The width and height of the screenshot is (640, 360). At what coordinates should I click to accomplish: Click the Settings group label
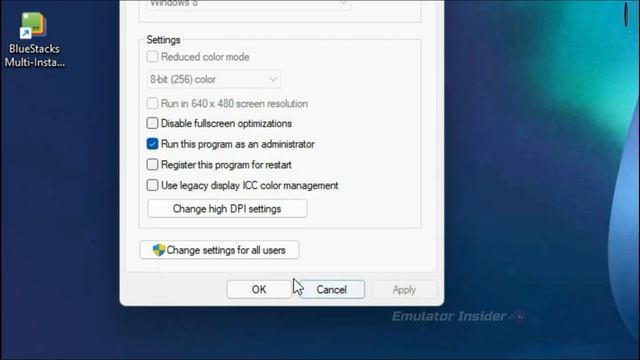(163, 40)
